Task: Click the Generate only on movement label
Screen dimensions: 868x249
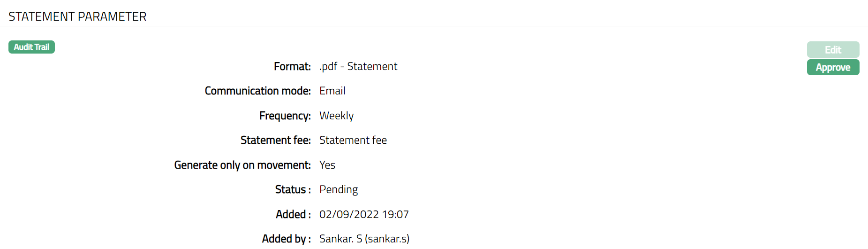Action: (242, 165)
